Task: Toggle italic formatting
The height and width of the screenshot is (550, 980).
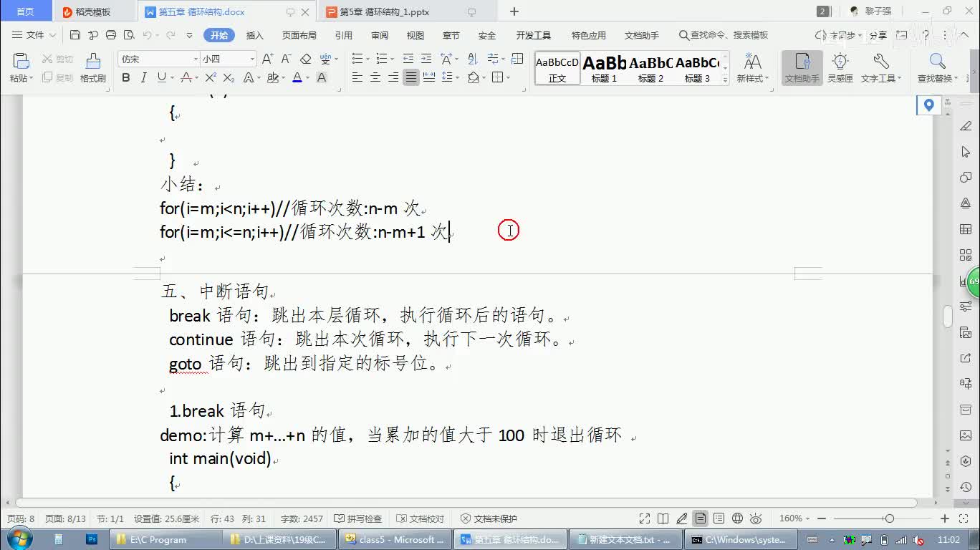Action: coord(144,78)
